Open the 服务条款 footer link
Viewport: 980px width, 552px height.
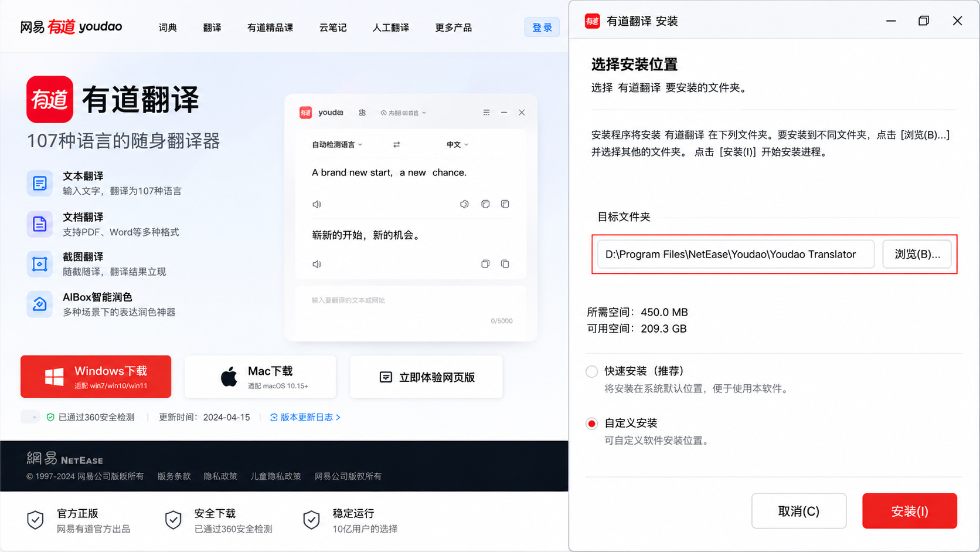point(174,476)
